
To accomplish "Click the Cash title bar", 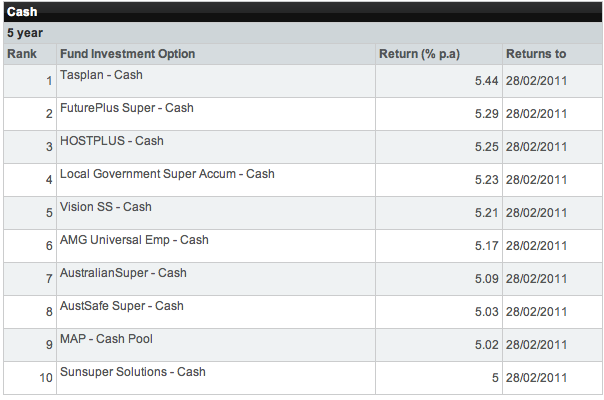I will (23, 11).
